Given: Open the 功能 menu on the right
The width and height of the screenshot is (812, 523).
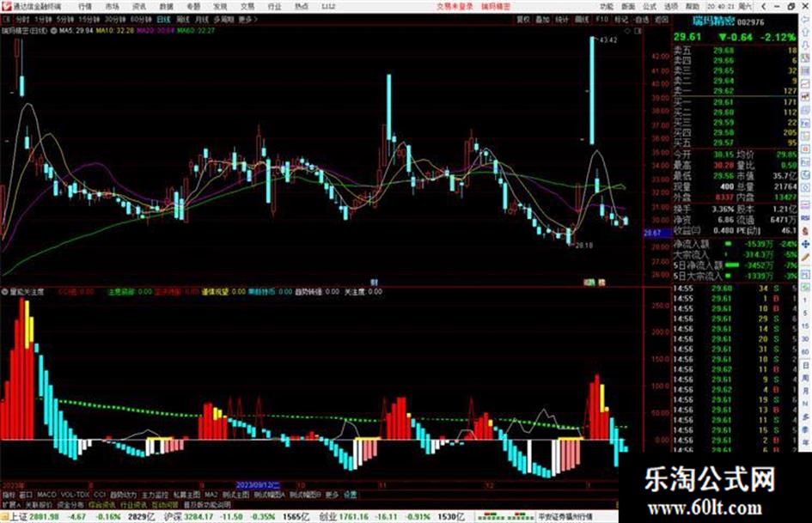Looking at the screenshot, I should pyautogui.click(x=607, y=6).
